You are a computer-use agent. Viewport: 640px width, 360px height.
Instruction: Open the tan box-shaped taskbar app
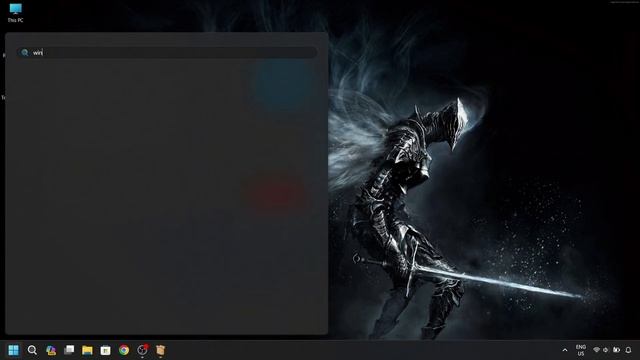point(160,350)
